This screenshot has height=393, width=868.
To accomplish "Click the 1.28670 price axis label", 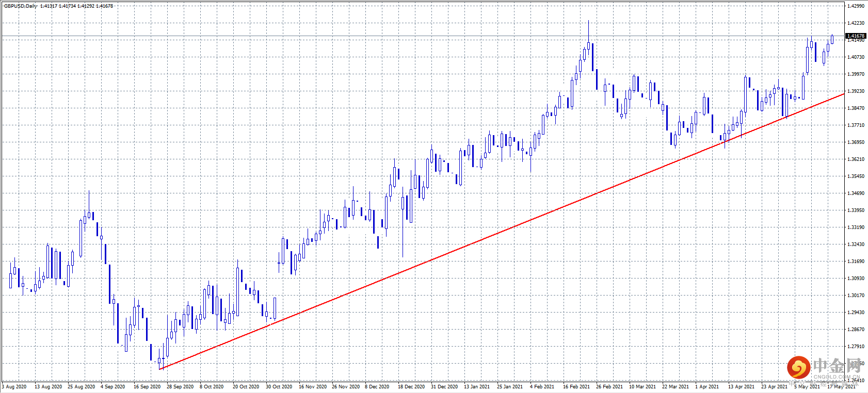I will pos(856,330).
